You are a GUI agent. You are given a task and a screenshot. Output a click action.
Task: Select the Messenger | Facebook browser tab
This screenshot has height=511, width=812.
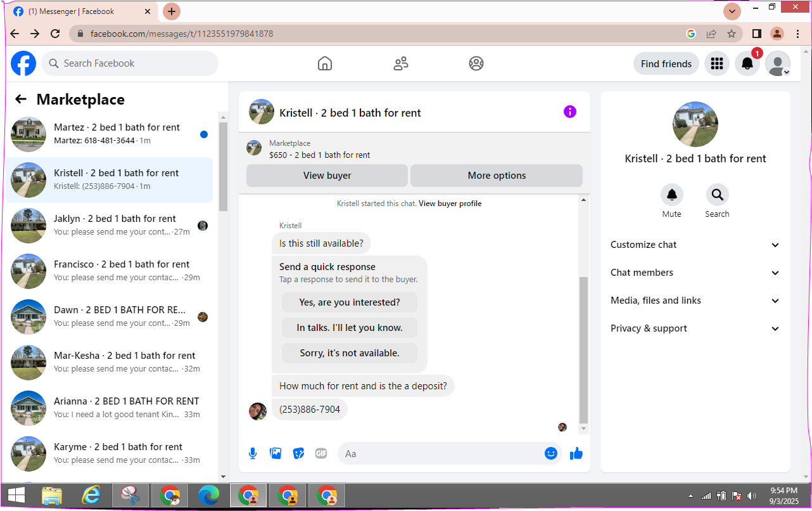[x=82, y=11]
